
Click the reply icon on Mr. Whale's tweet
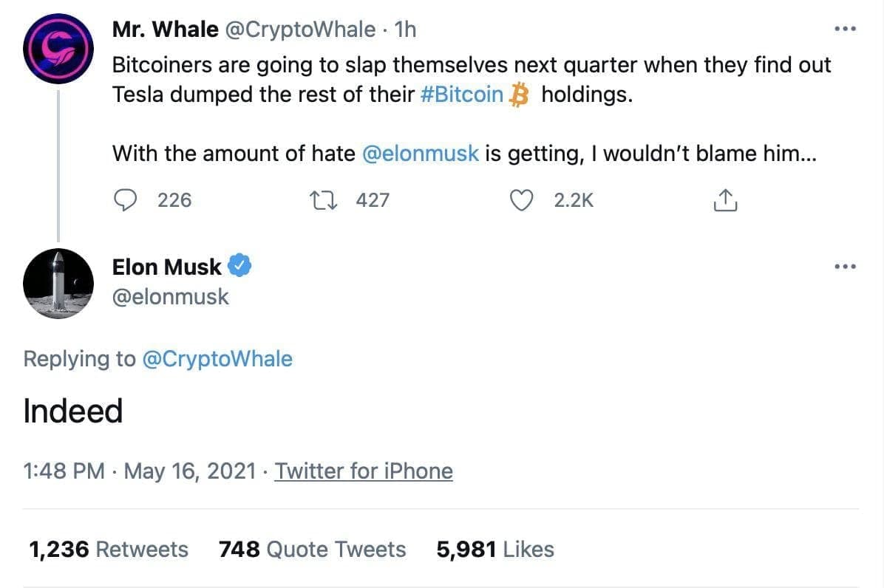[127, 200]
